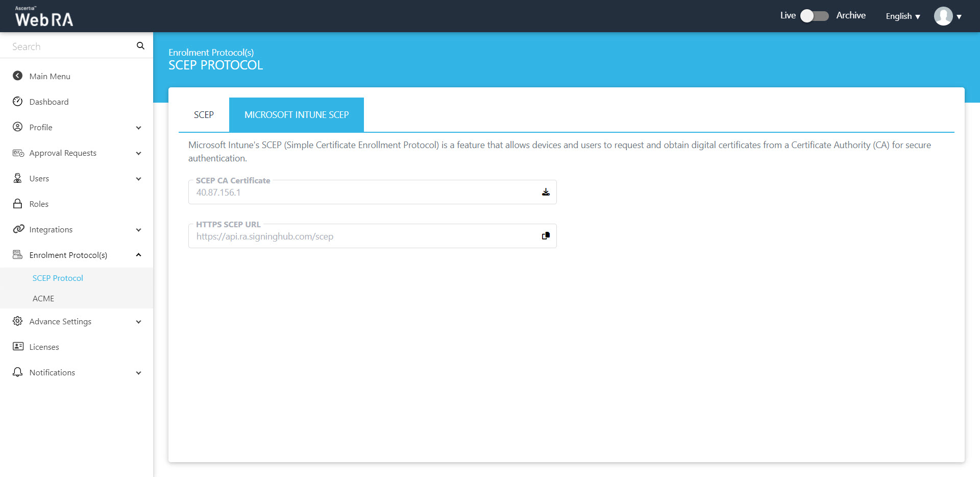The image size is (980, 477).
Task: Collapse the Enrolment Protocol(s) section
Action: (x=138, y=255)
